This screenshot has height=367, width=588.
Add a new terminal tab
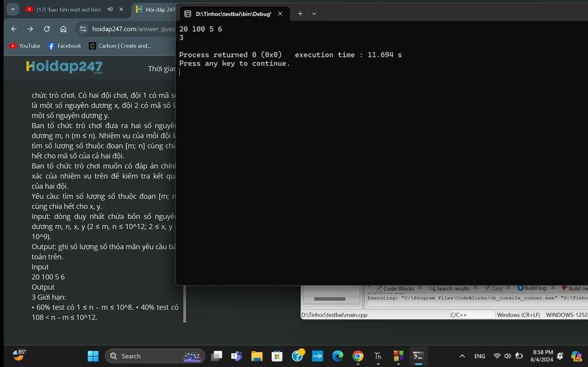pos(300,14)
